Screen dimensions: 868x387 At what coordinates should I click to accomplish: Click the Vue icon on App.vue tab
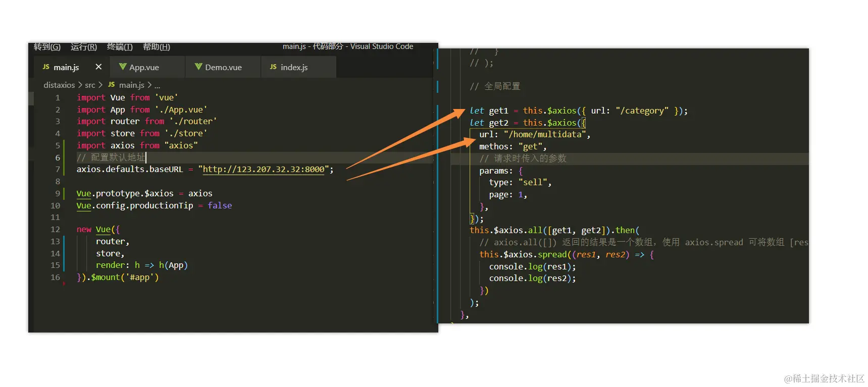123,67
